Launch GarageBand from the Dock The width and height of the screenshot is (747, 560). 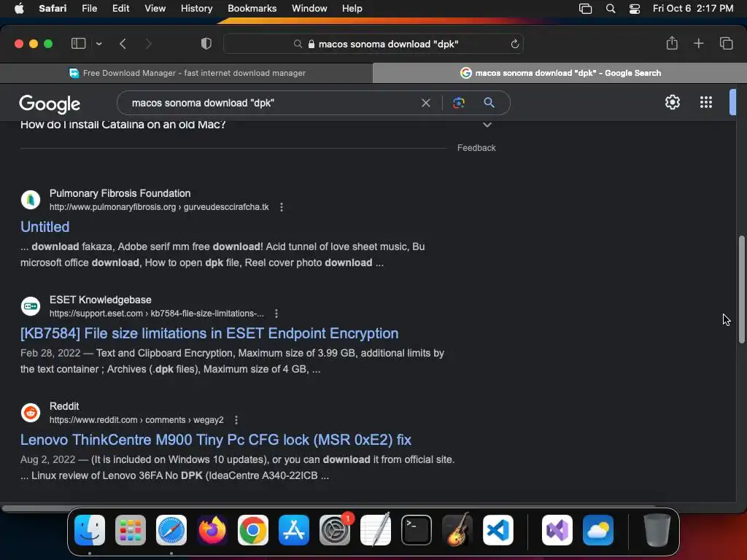(x=457, y=529)
